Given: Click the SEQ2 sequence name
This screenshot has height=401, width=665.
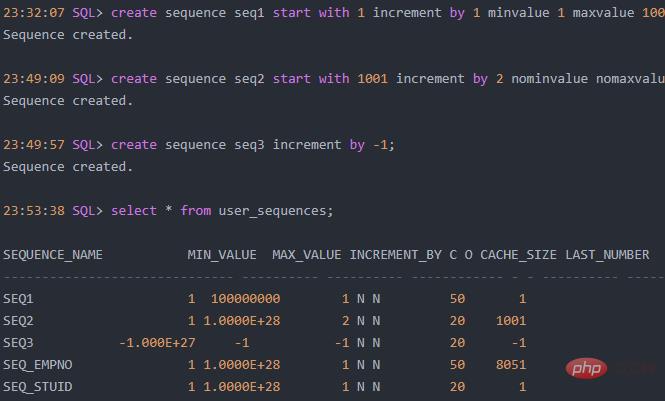Looking at the screenshot, I should coord(19,321).
